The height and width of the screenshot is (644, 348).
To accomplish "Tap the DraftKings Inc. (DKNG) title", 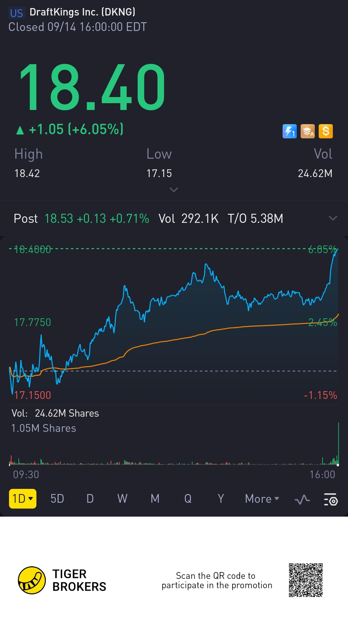I will pyautogui.click(x=82, y=12).
